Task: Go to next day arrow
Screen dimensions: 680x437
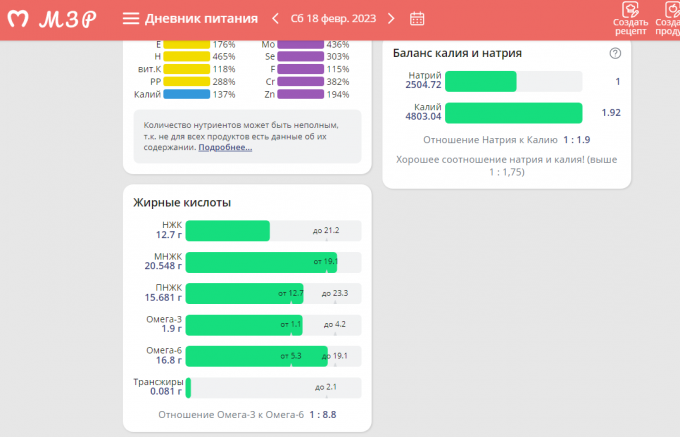Action: pyautogui.click(x=391, y=19)
